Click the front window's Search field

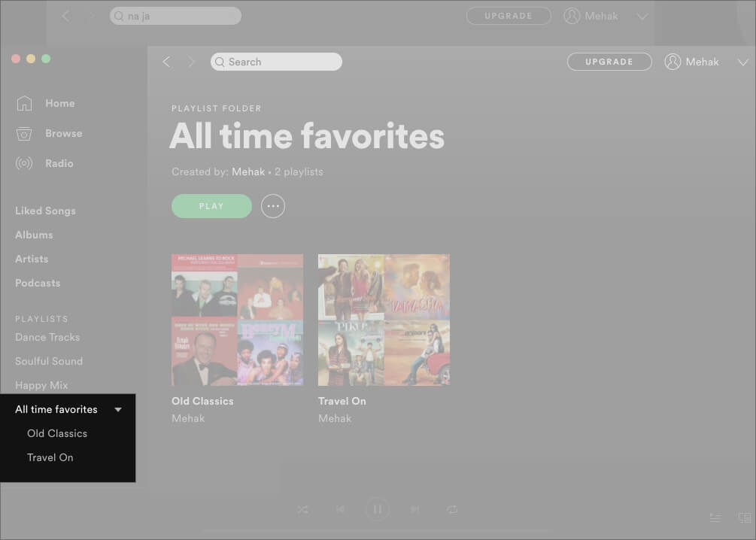click(x=276, y=62)
